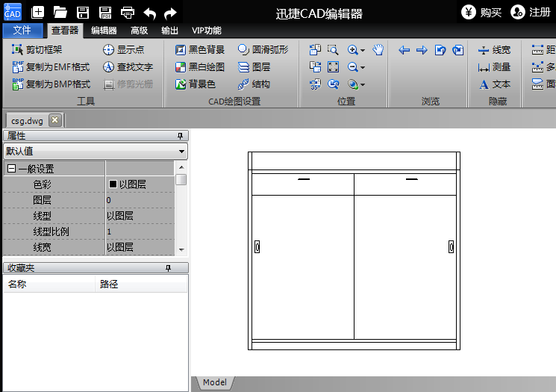Screen dimensions: 556x392
Task: Click the undo arrow icon
Action: coord(149,12)
